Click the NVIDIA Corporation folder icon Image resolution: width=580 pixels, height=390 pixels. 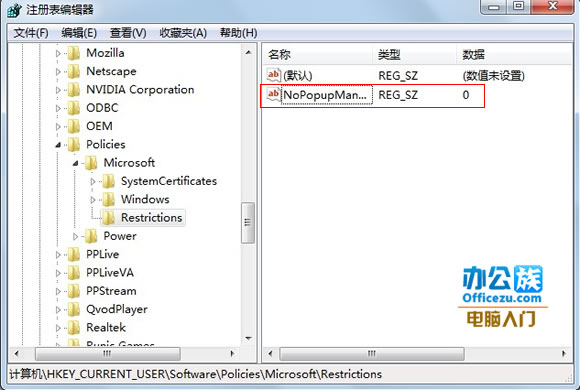[74, 90]
